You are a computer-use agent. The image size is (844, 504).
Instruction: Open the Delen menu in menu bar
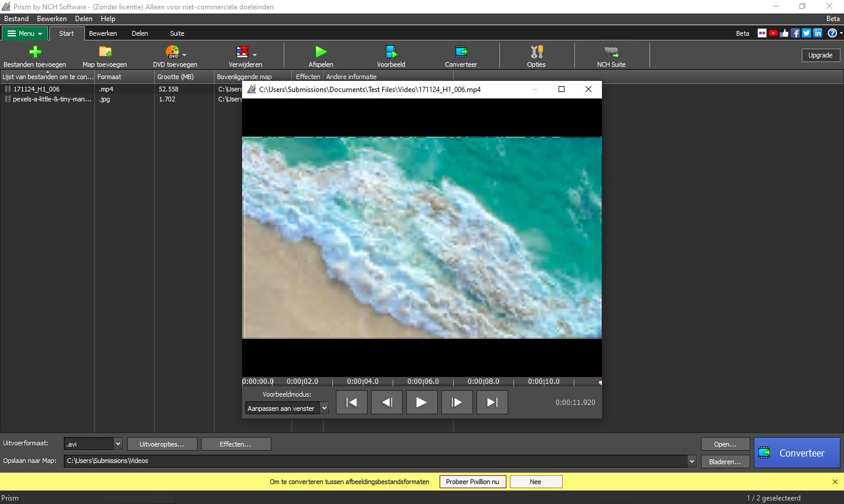pos(84,19)
